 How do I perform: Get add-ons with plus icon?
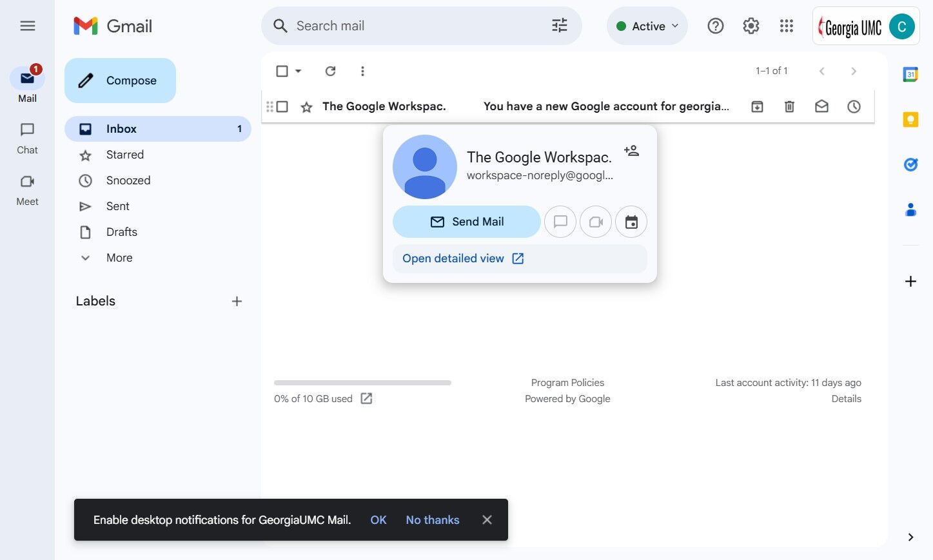click(x=910, y=281)
